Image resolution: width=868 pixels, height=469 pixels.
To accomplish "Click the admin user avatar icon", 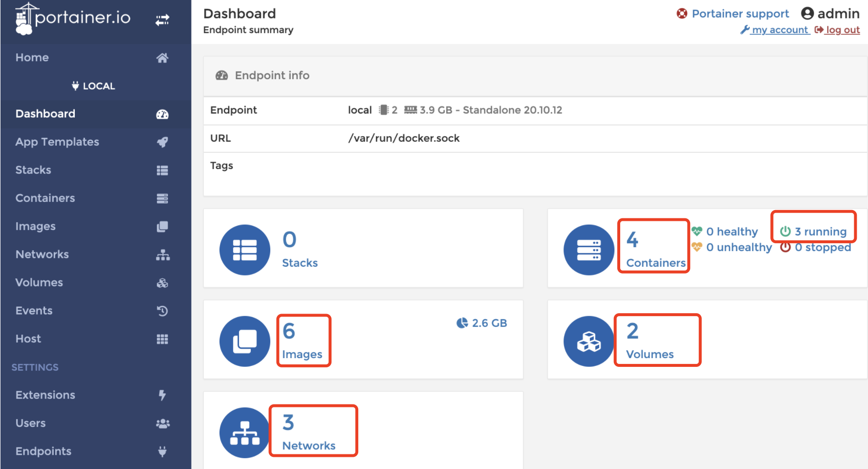I will tap(807, 14).
